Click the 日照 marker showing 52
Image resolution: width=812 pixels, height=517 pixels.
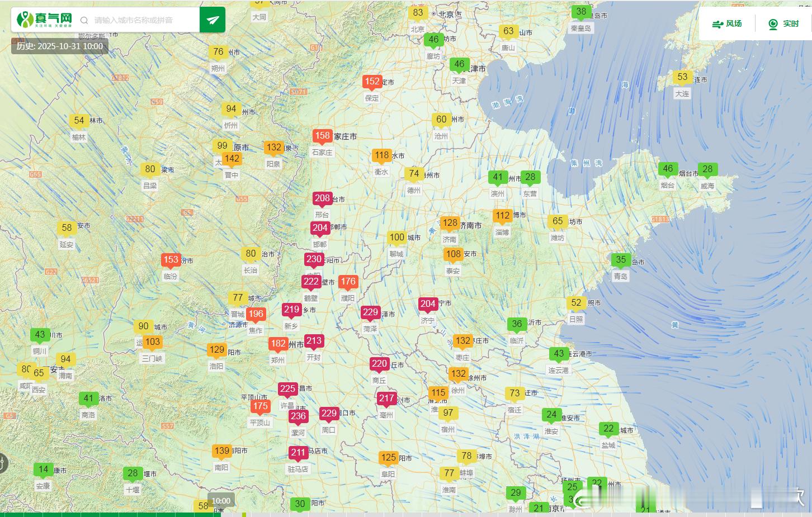[576, 303]
